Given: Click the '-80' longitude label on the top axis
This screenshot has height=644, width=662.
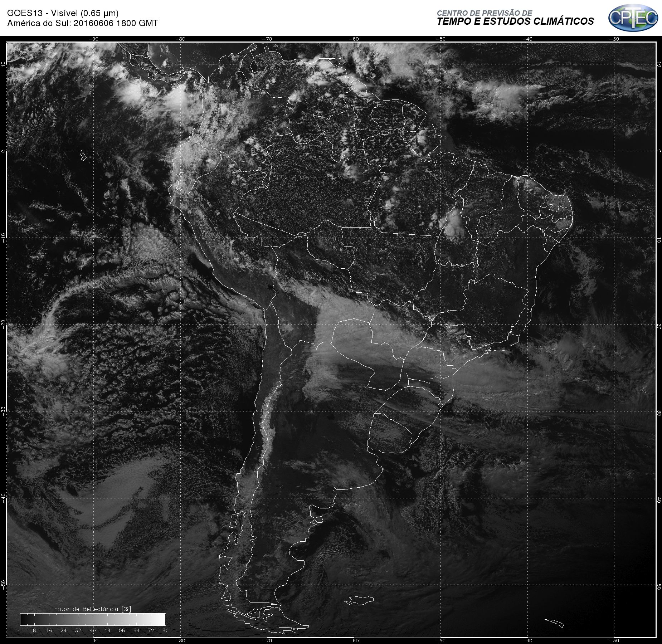Looking at the screenshot, I should [181, 39].
